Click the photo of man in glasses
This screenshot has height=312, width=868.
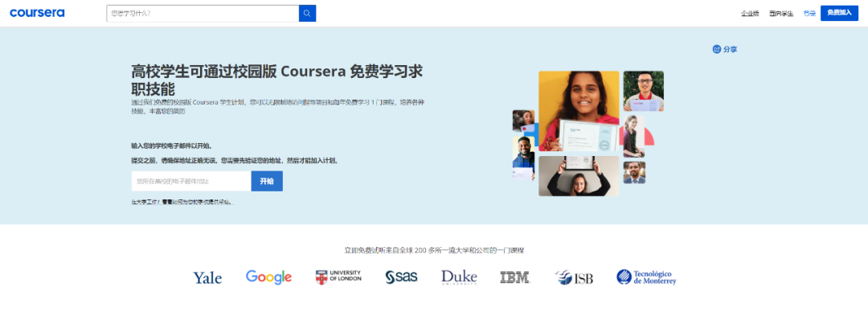click(643, 91)
